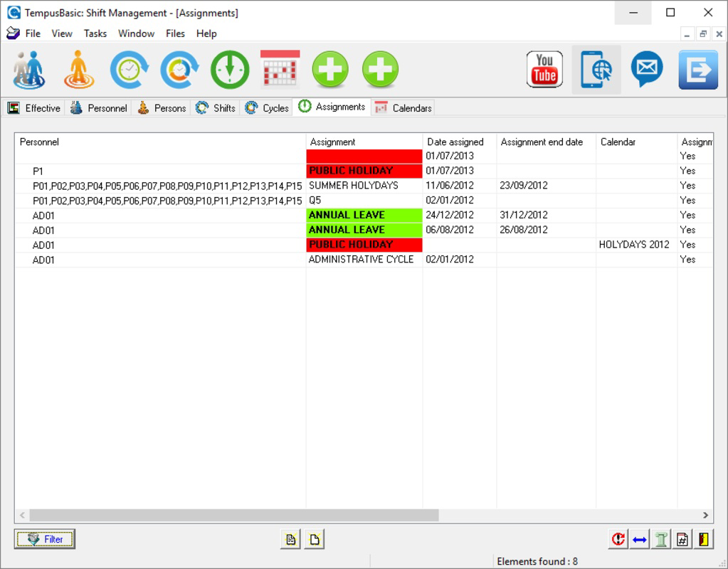Screen dimensions: 728x569
Task: Switch to the Persons tab
Action: click(161, 108)
